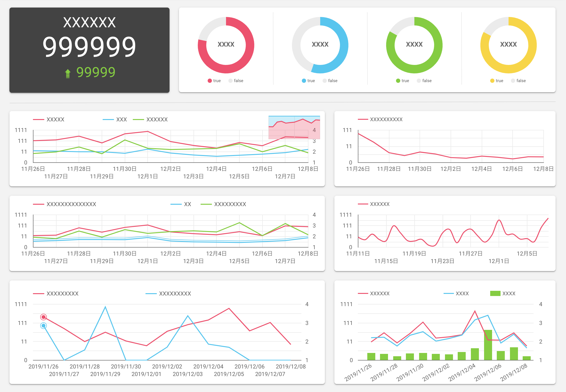The width and height of the screenshot is (566, 392).
Task: Click the center of the blue donut chart
Action: pos(320,44)
